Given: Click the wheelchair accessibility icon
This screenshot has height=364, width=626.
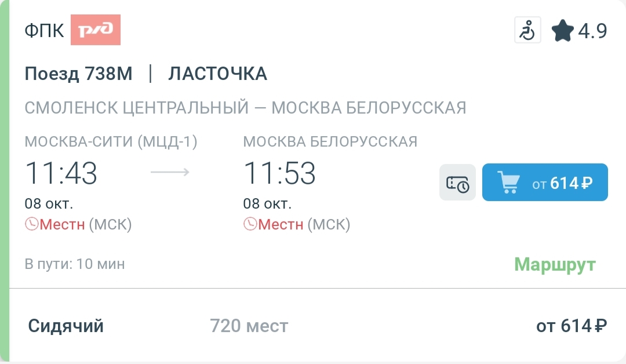Looking at the screenshot, I should [527, 30].
